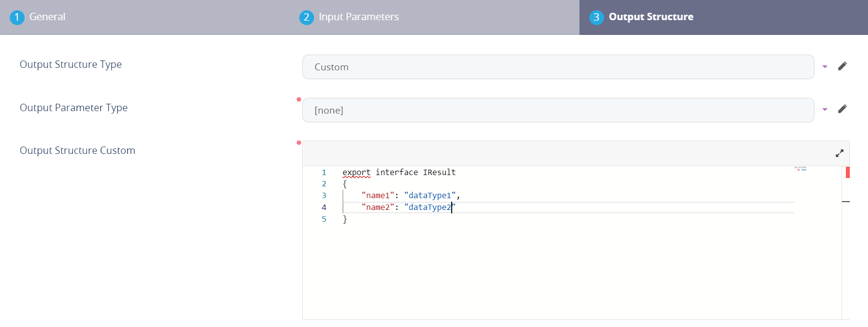Viewport: 868px width, 327px height.
Task: Click the underlined export keyword on line 1
Action: coord(356,172)
